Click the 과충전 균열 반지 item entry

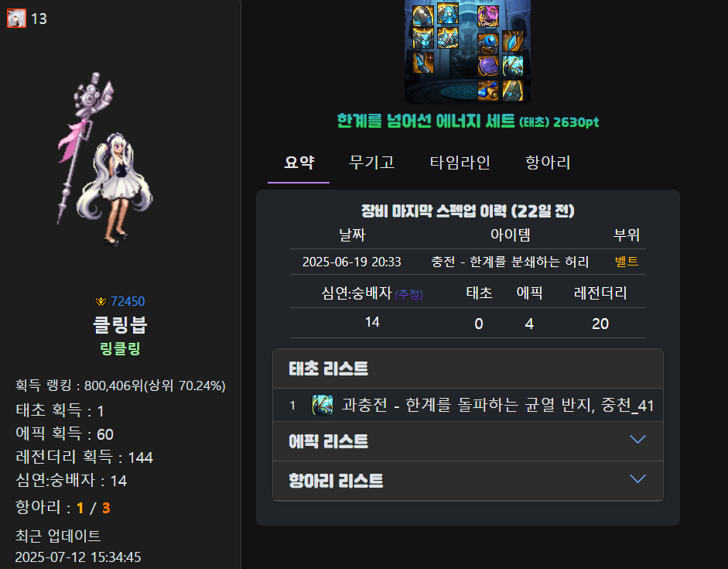click(x=468, y=405)
